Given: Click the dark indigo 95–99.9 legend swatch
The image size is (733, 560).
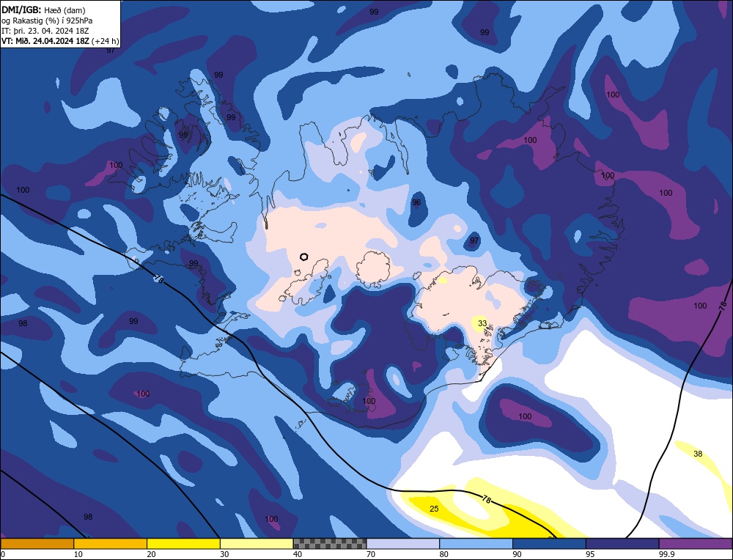Looking at the screenshot, I should (622, 544).
